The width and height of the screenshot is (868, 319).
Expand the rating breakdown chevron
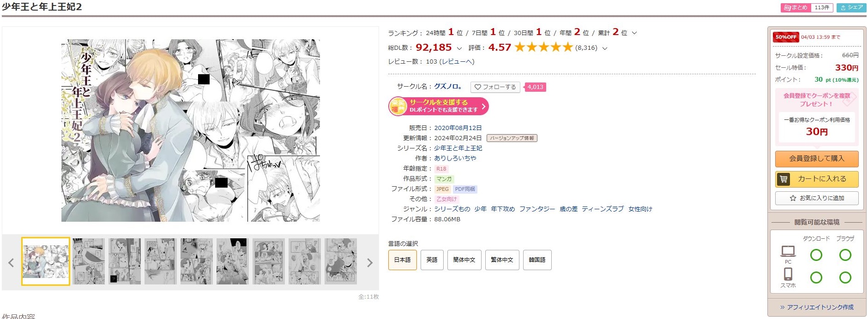coord(605,48)
